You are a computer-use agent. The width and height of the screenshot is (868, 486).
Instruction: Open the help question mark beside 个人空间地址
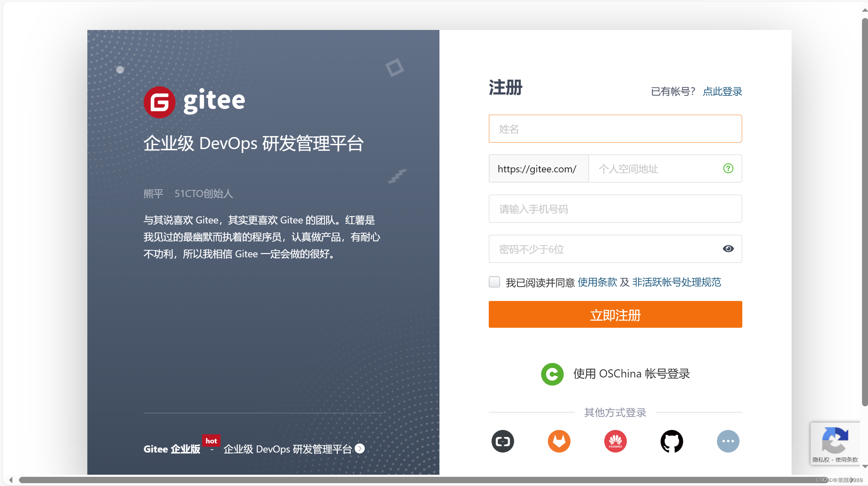coord(728,168)
